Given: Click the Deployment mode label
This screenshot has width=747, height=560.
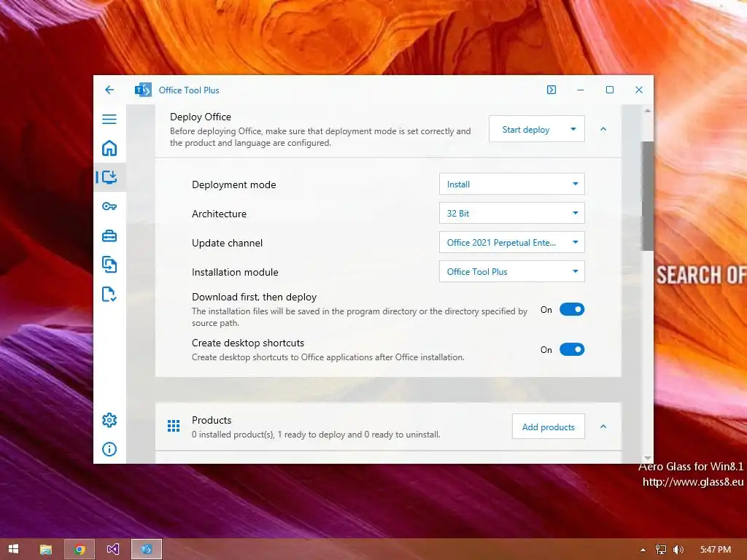Looking at the screenshot, I should [x=234, y=184].
